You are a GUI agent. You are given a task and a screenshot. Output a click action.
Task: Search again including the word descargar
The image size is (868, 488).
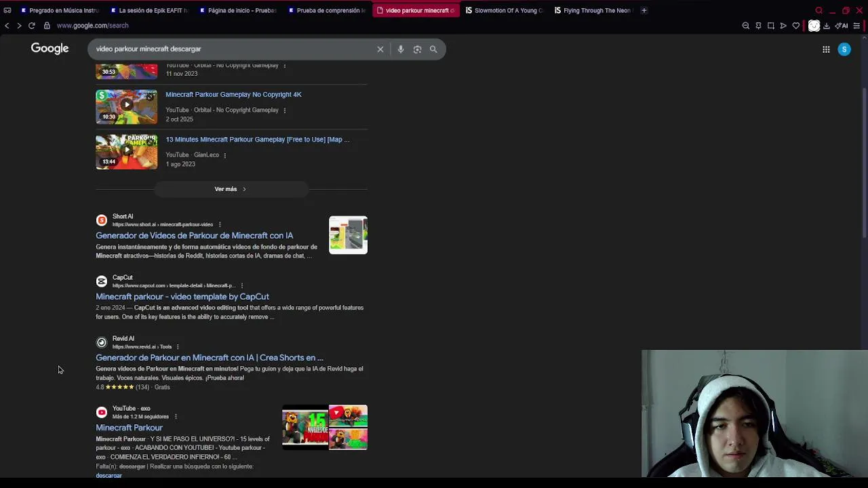pos(108,476)
